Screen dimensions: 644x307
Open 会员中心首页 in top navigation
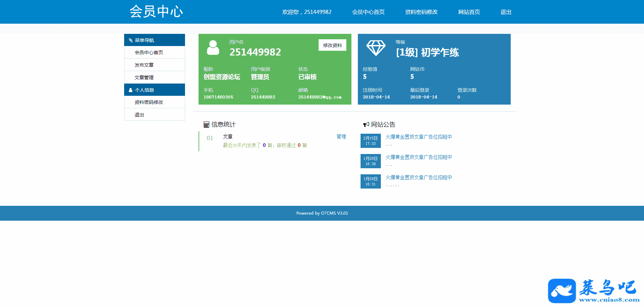click(368, 12)
